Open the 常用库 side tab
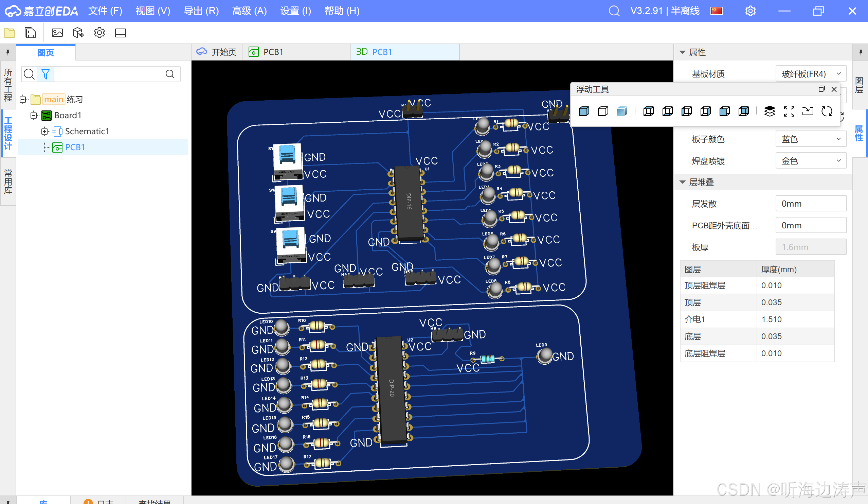The height and width of the screenshot is (504, 868). 8,181
